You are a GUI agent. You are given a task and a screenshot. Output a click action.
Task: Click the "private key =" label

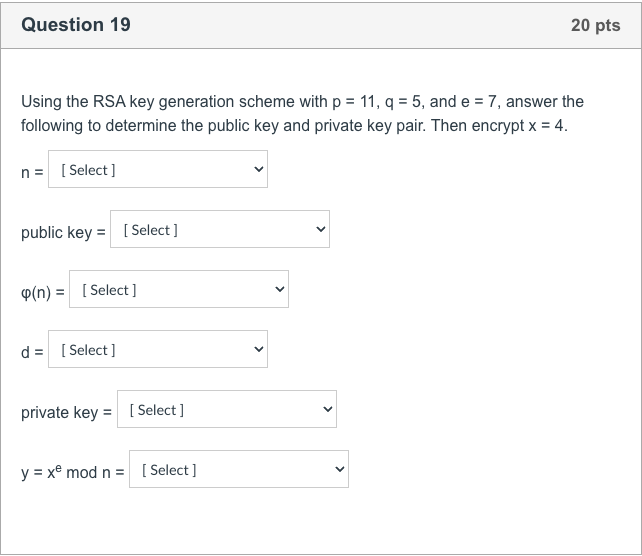66,412
